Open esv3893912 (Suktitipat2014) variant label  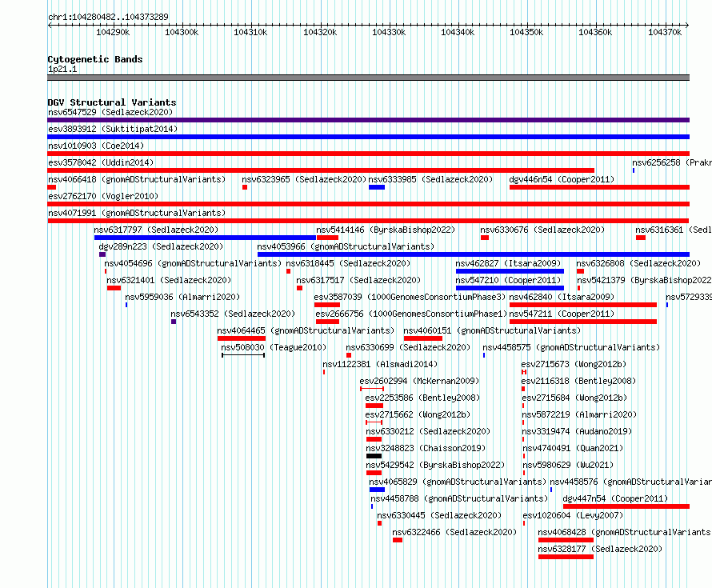(113, 129)
